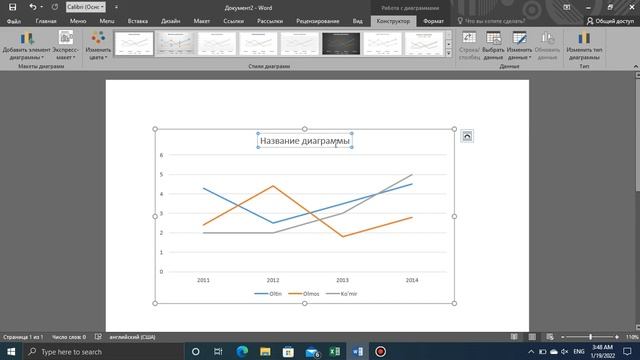Image resolution: width=640 pixels, height=360 pixels.
Task: Open Task View on the taskbar
Action: 218,351
